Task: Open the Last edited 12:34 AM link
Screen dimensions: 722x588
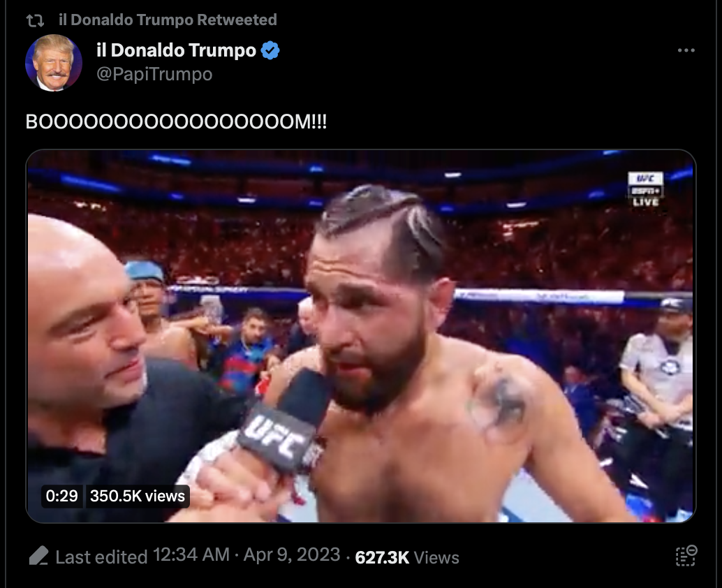Action: coord(142,556)
